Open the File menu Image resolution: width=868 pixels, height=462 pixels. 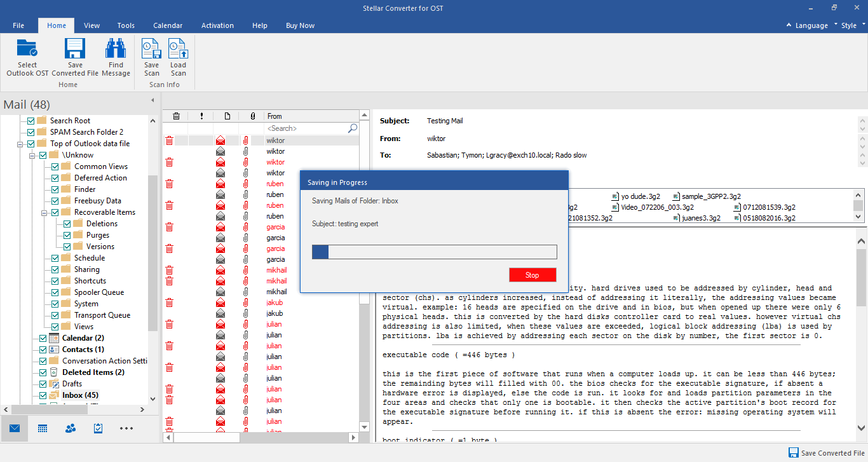pos(18,25)
